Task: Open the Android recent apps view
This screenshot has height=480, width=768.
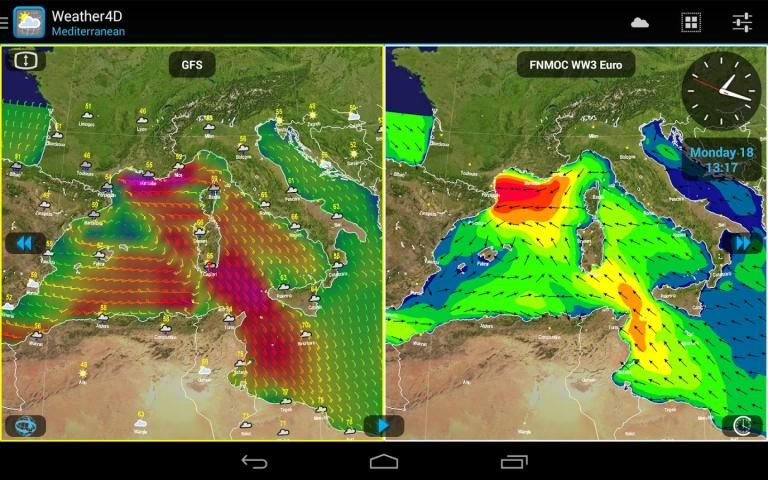Action: [514, 462]
